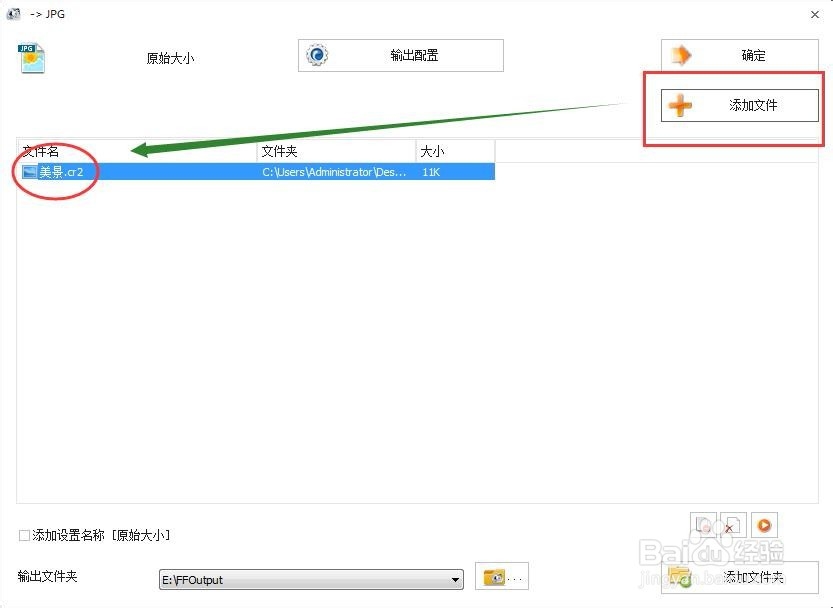Confirm with the 确定 button
This screenshot has height=608, width=833.
pos(740,55)
